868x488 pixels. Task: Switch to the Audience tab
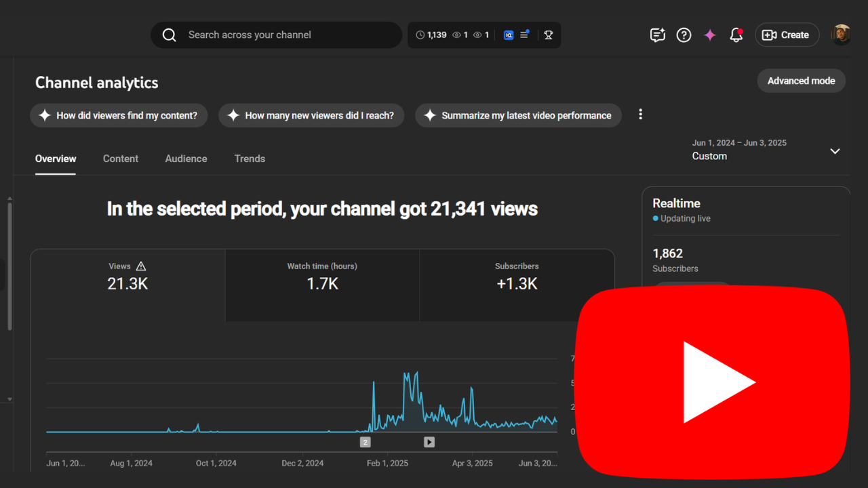click(x=186, y=159)
